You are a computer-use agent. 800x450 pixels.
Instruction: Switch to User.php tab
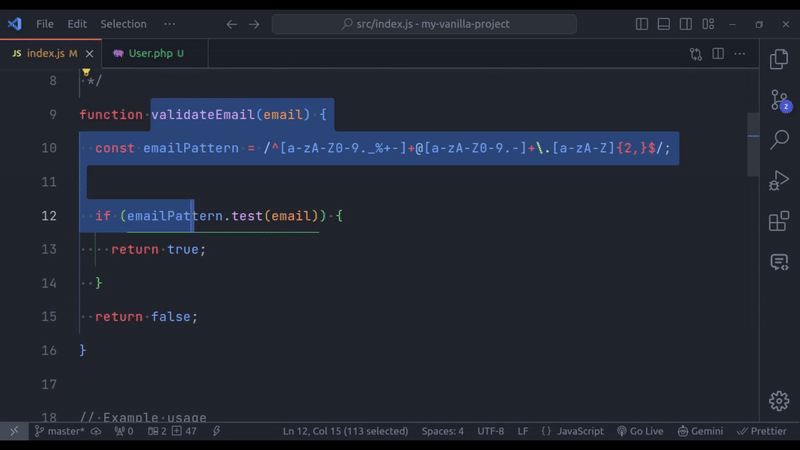(155, 53)
